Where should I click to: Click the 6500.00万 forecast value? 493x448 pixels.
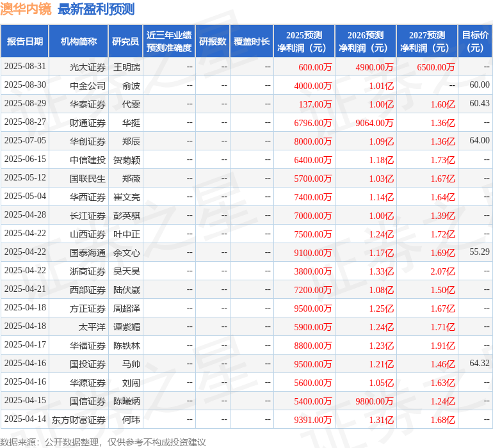[x=436, y=67]
